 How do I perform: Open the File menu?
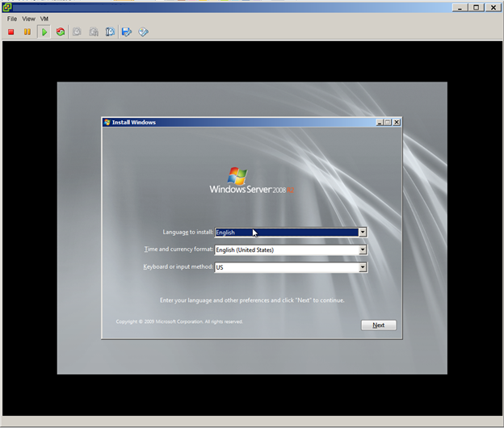pos(12,19)
